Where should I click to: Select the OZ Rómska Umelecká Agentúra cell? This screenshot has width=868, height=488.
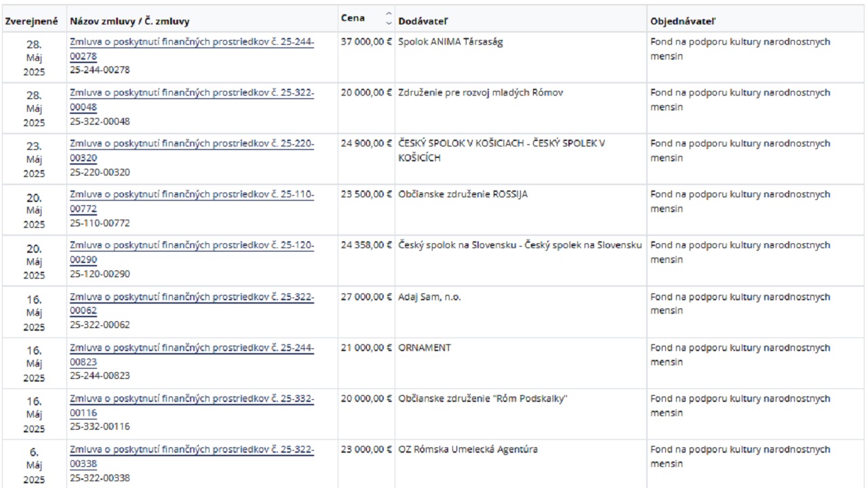pyautogui.click(x=468, y=449)
